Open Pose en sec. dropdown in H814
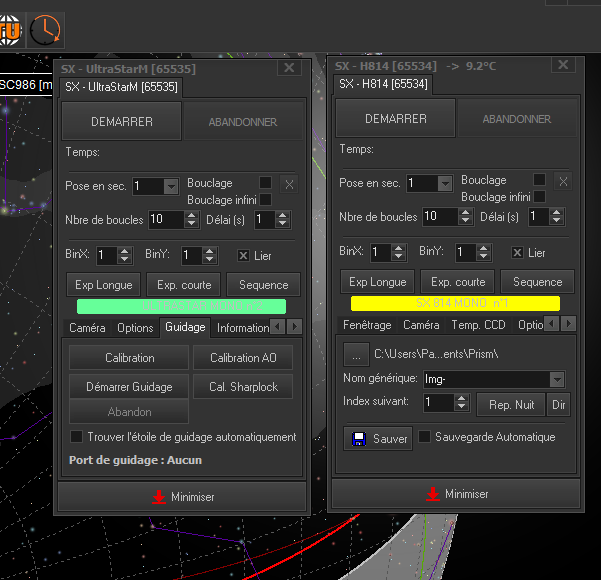The image size is (601, 580). point(444,183)
